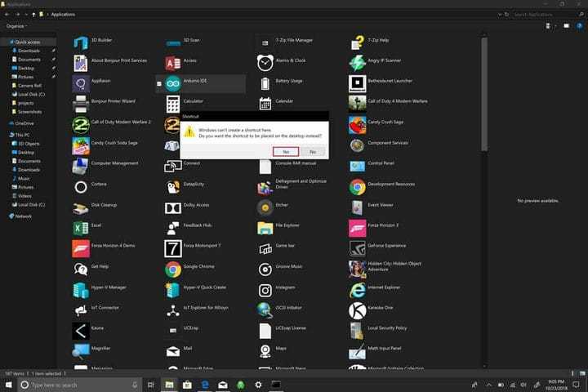This screenshot has width=588, height=392.
Task: Select the 3D Scan app icon
Action: 173,42
